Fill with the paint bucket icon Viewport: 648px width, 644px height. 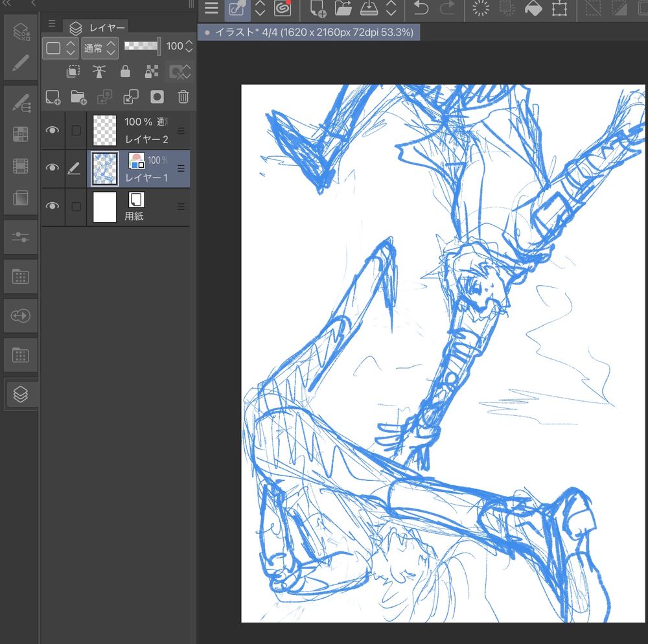coord(533,8)
